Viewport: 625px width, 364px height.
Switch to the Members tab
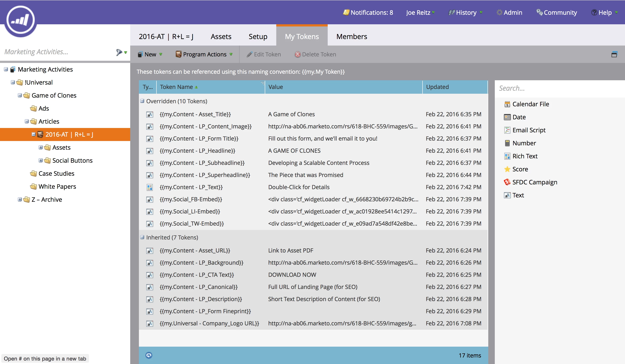(x=351, y=36)
